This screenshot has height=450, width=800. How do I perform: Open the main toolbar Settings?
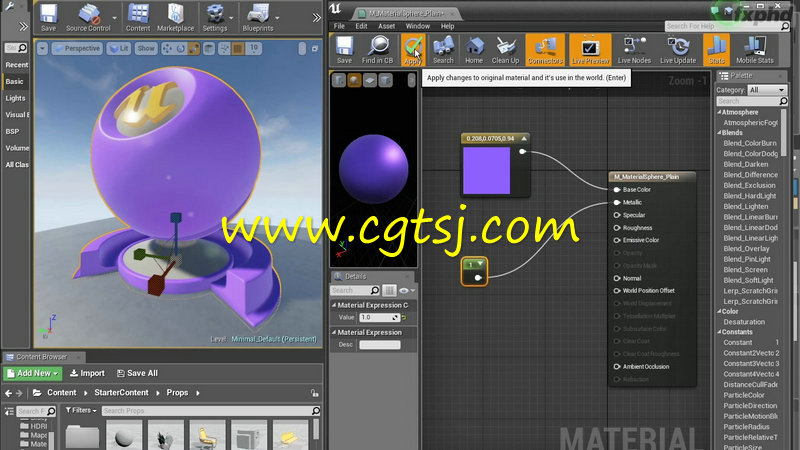click(x=215, y=17)
